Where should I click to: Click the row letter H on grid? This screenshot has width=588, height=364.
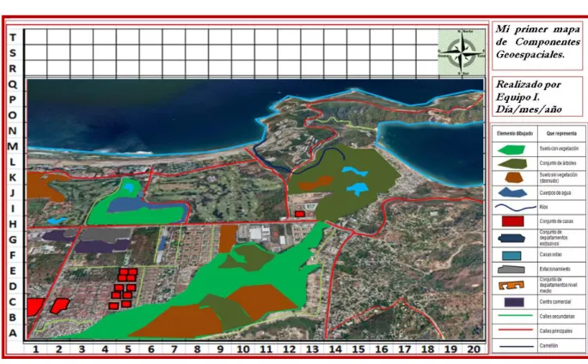pos(13,224)
